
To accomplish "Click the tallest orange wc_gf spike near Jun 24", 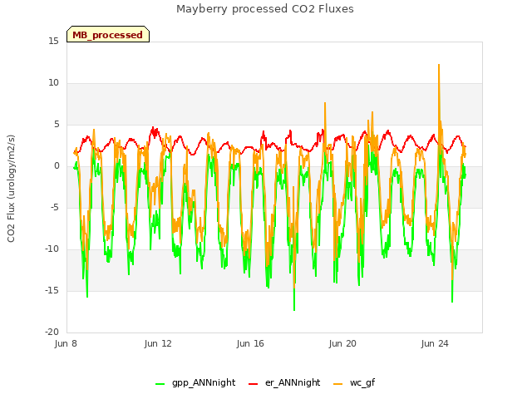I will tap(439, 65).
